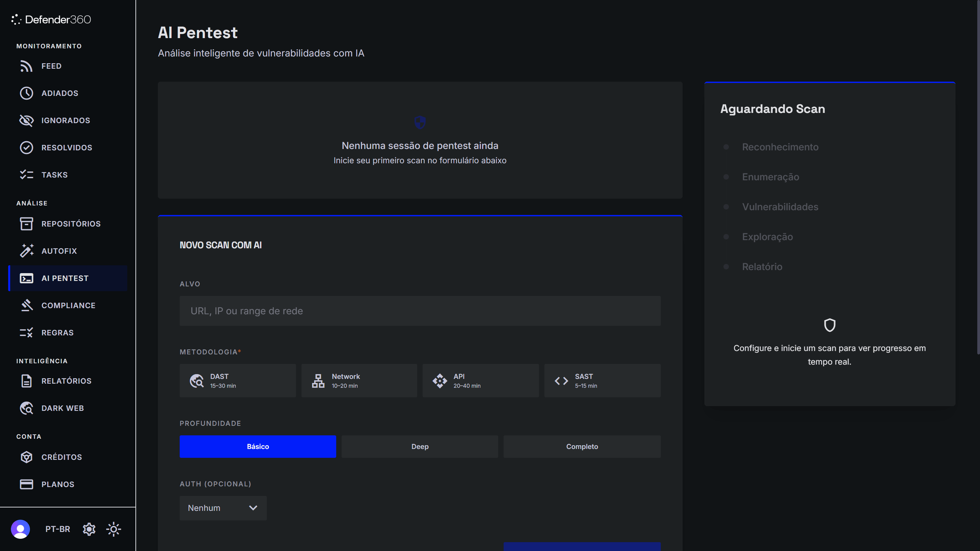Screen dimensions: 980x551
Task: Click the Planos credit card icon
Action: [x=26, y=484]
